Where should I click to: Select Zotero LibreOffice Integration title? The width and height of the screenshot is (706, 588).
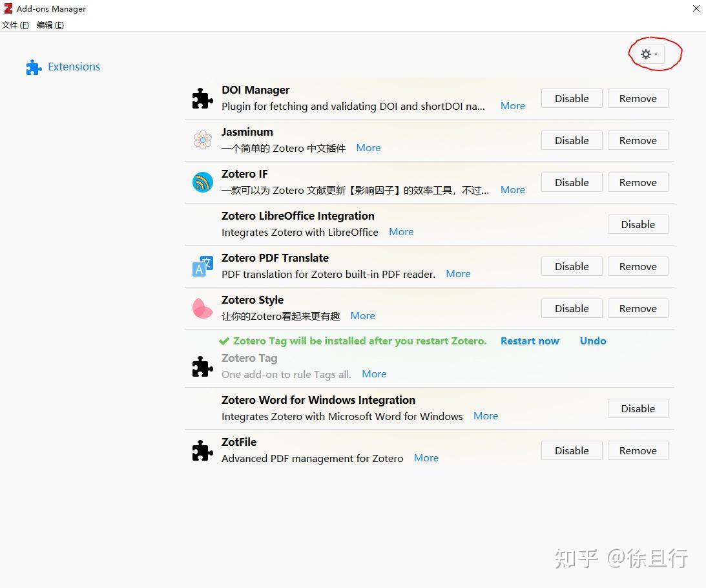[x=298, y=215]
